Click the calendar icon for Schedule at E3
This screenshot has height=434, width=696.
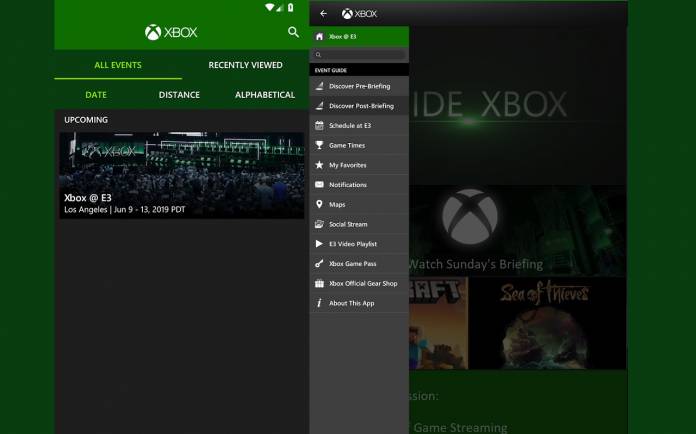[319, 126]
